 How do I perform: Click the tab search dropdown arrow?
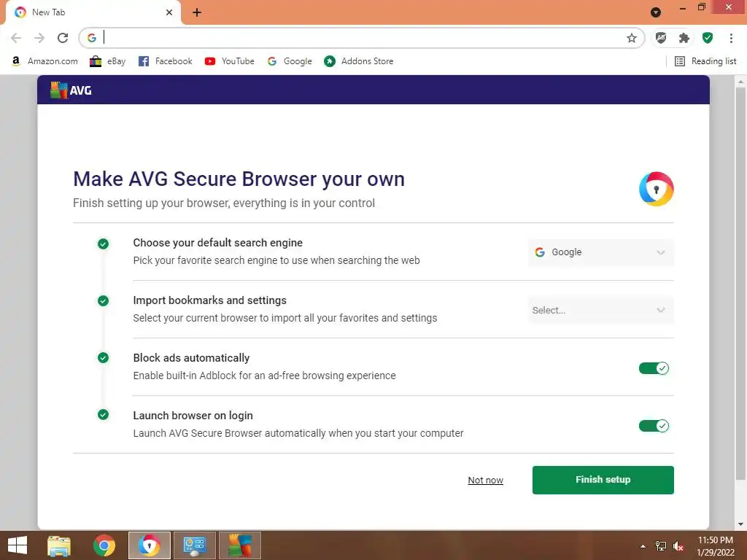656,12
